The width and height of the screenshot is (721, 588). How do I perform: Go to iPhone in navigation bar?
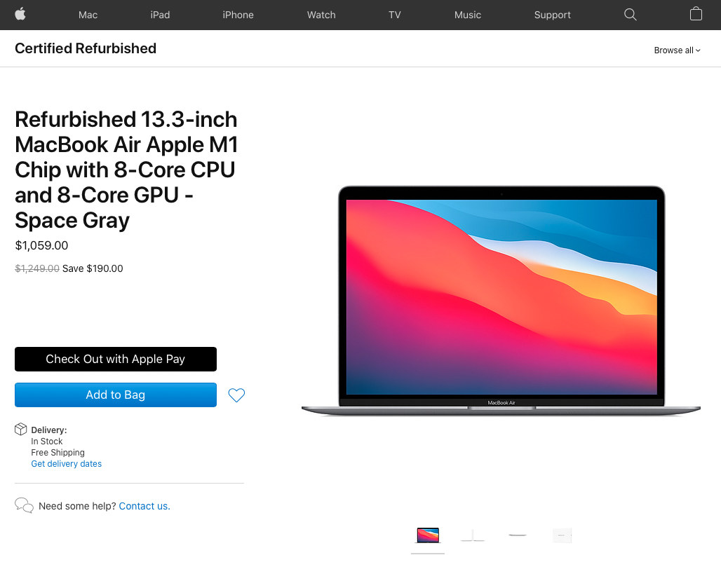click(x=238, y=15)
